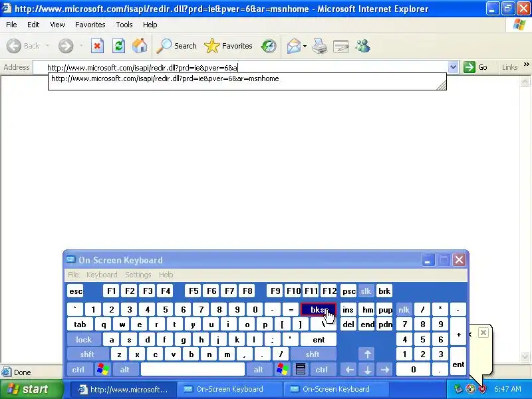Screen dimensions: 532x399
Task: Expand the Address bar dropdown arrow
Action: point(453,67)
